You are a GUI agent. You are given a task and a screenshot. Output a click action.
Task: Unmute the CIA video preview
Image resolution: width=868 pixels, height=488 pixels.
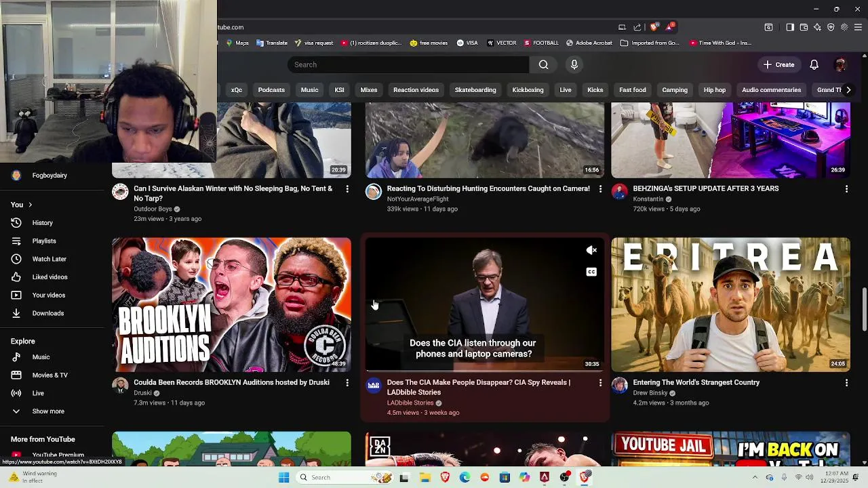pyautogui.click(x=591, y=250)
